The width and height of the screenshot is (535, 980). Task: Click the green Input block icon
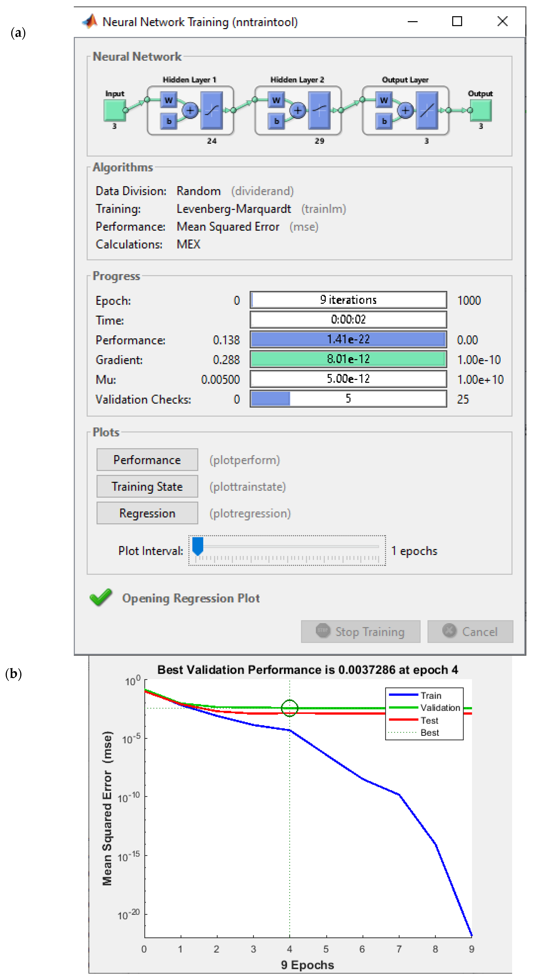coord(115,111)
